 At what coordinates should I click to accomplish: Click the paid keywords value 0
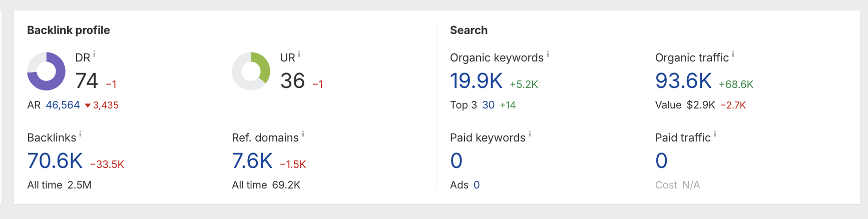(x=456, y=161)
